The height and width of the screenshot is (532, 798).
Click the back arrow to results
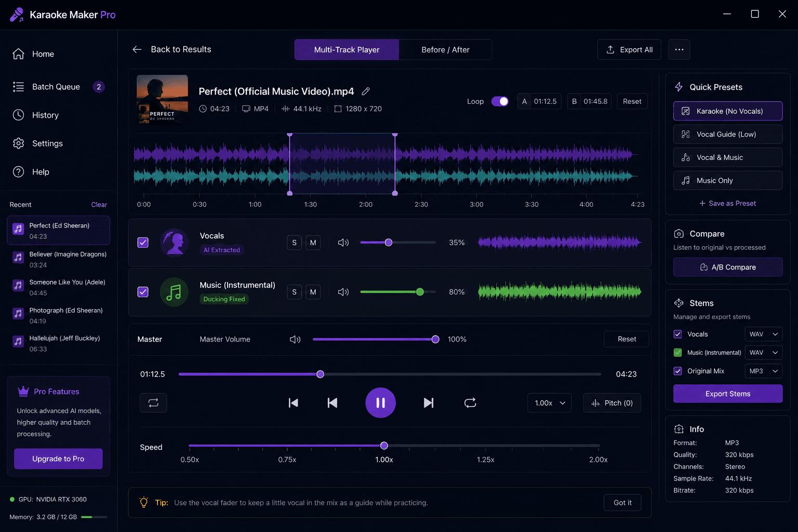pyautogui.click(x=137, y=49)
